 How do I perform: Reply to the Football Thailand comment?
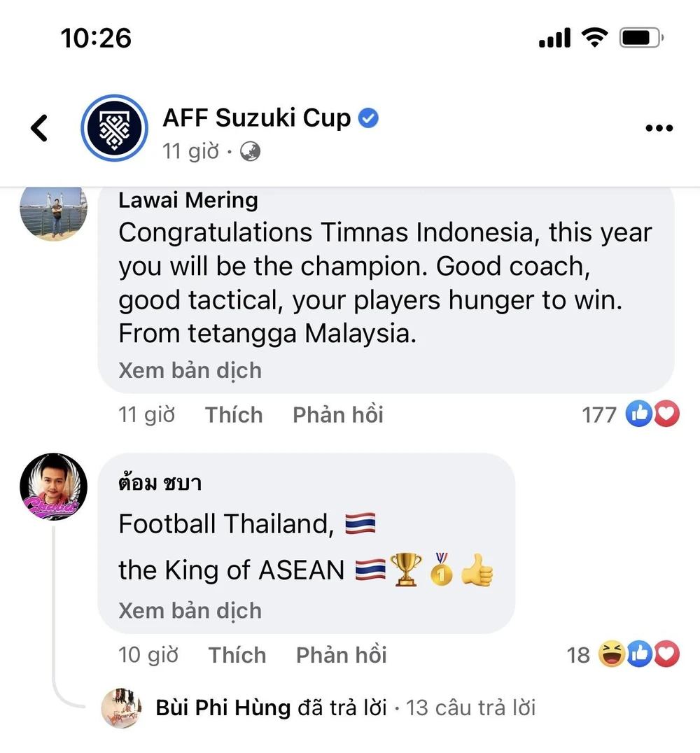[342, 655]
